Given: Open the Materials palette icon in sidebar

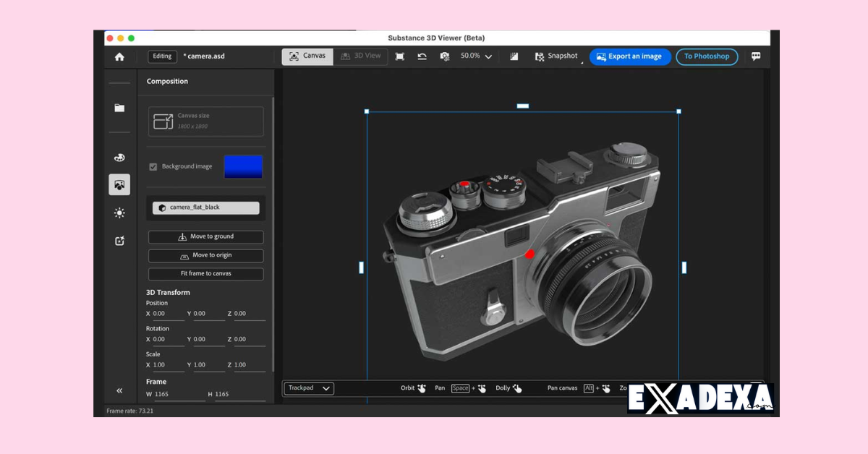Looking at the screenshot, I should pyautogui.click(x=119, y=157).
